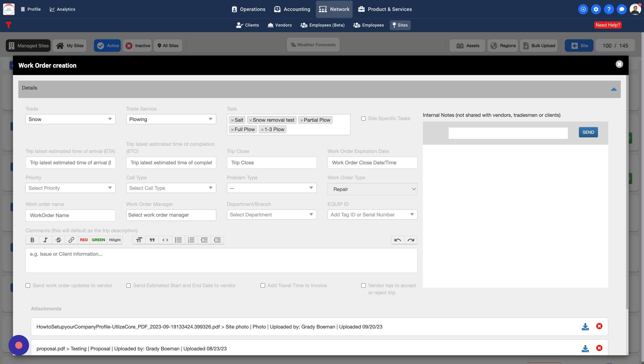Remove the Snow removal test task tag
644x364 pixels.
(x=250, y=120)
